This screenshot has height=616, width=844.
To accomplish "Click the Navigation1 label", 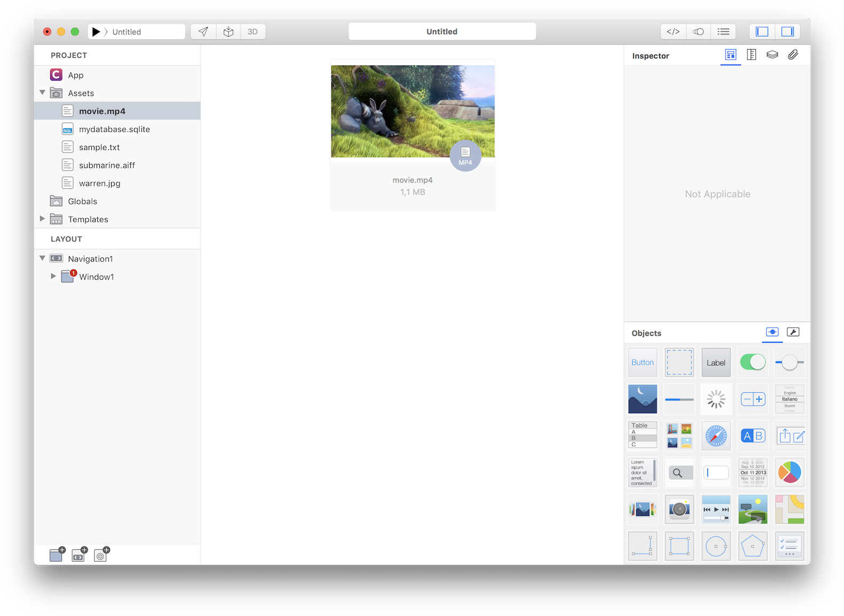I will point(90,259).
